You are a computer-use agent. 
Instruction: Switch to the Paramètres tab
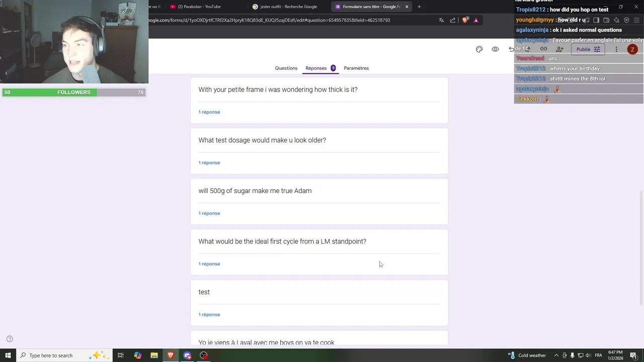click(x=356, y=68)
